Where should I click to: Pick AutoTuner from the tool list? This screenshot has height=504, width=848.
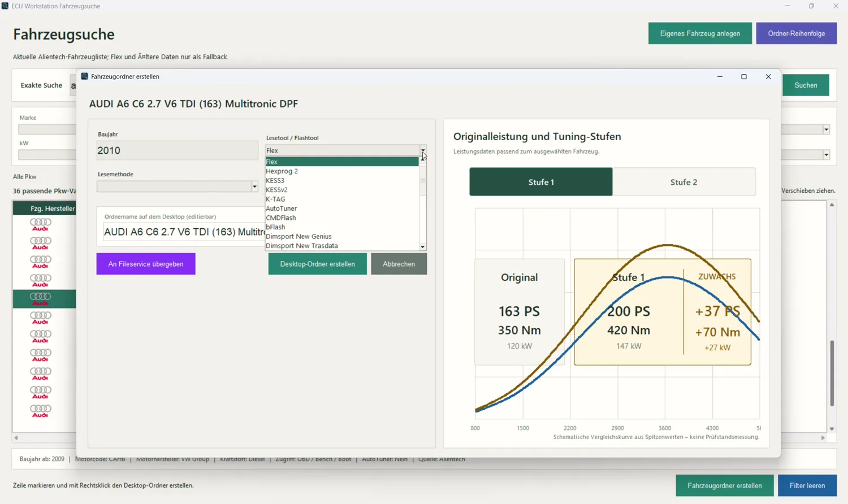342,208
